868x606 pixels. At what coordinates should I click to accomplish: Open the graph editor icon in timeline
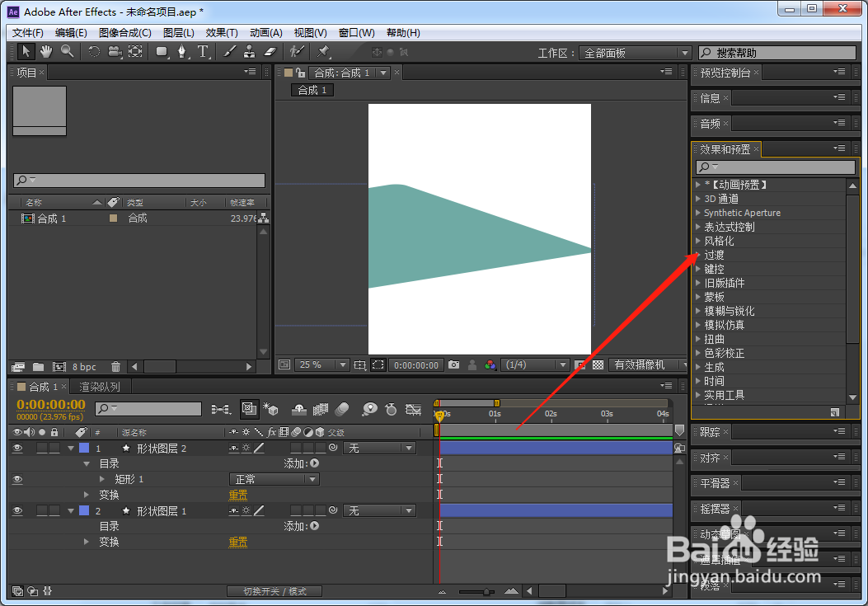point(414,409)
